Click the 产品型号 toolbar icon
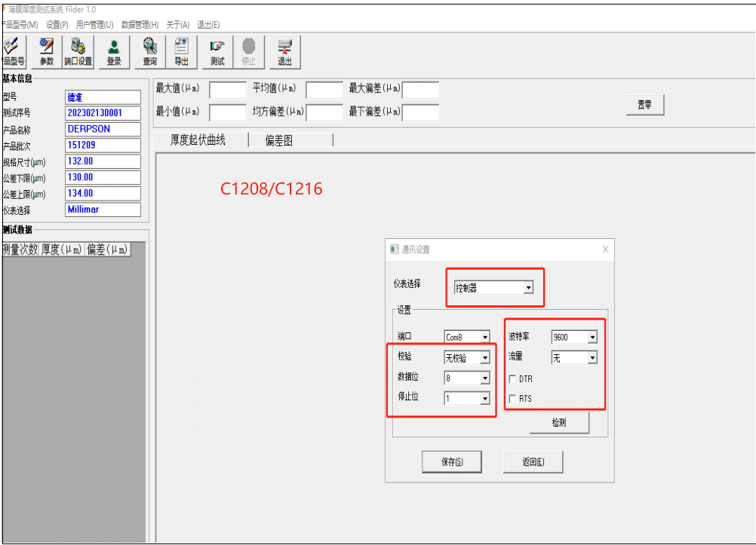756x545 pixels. pyautogui.click(x=14, y=52)
